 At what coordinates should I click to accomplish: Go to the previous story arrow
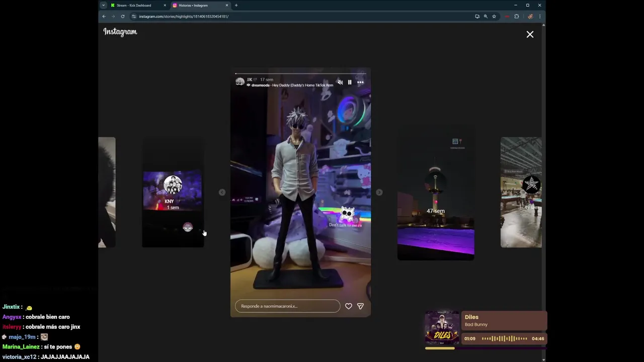point(222,192)
